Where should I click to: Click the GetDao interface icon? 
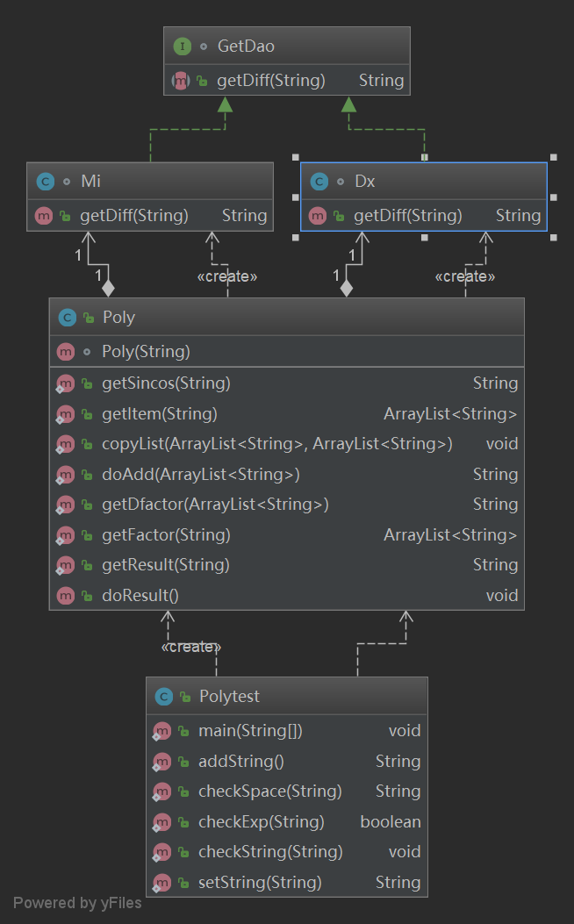[x=182, y=46]
